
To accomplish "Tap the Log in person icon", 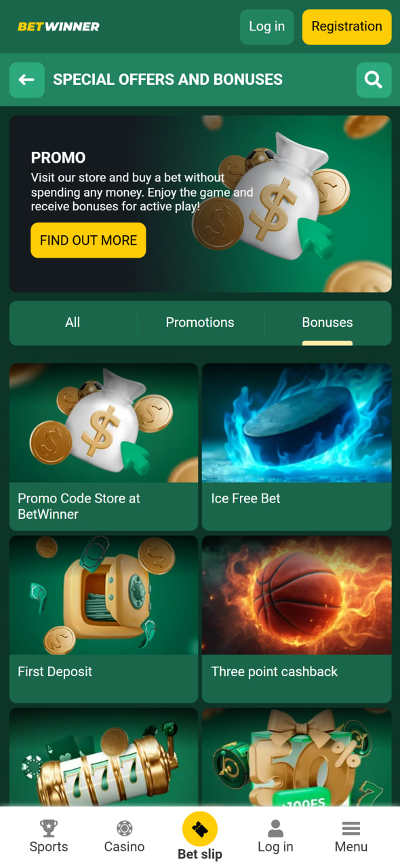I will point(275,828).
